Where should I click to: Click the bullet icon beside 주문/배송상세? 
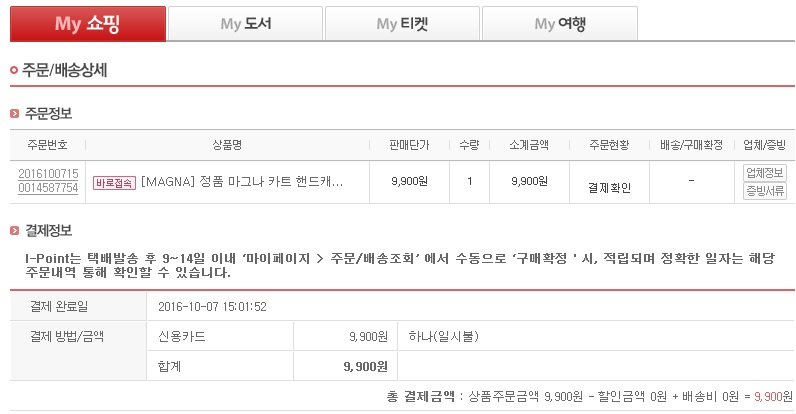13,71
